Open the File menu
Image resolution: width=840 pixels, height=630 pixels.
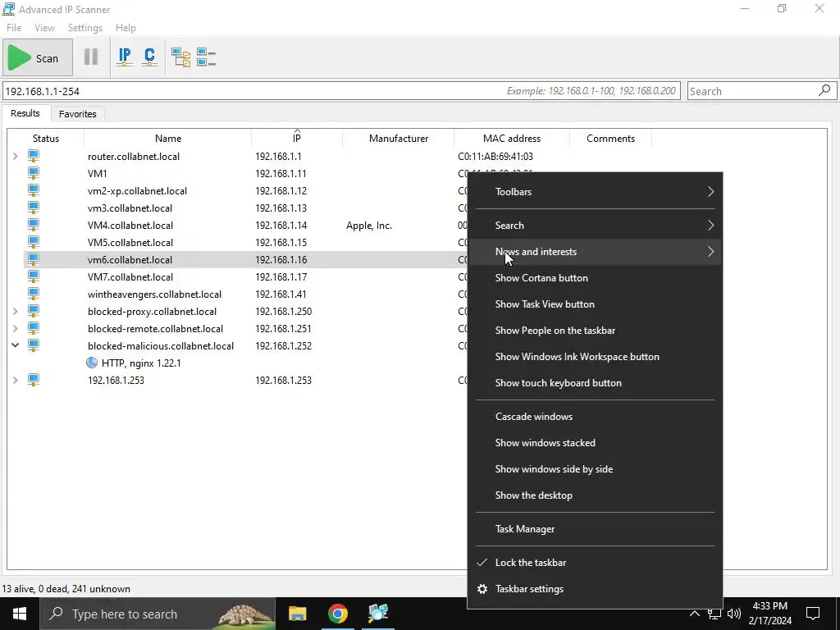tap(14, 27)
